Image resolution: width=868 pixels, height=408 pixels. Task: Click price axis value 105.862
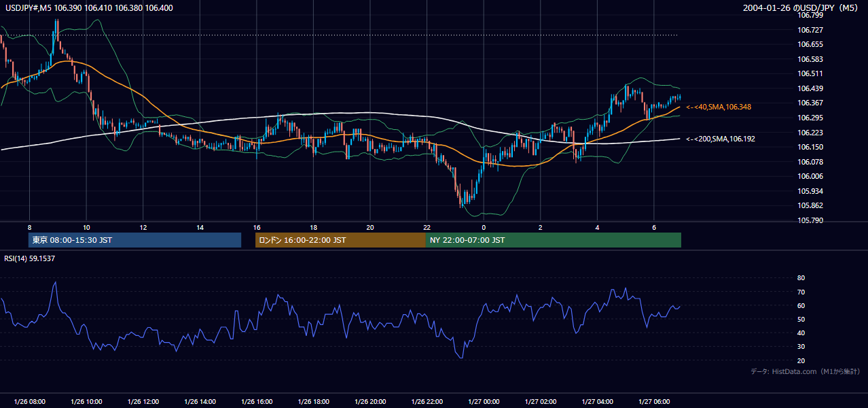coord(810,205)
